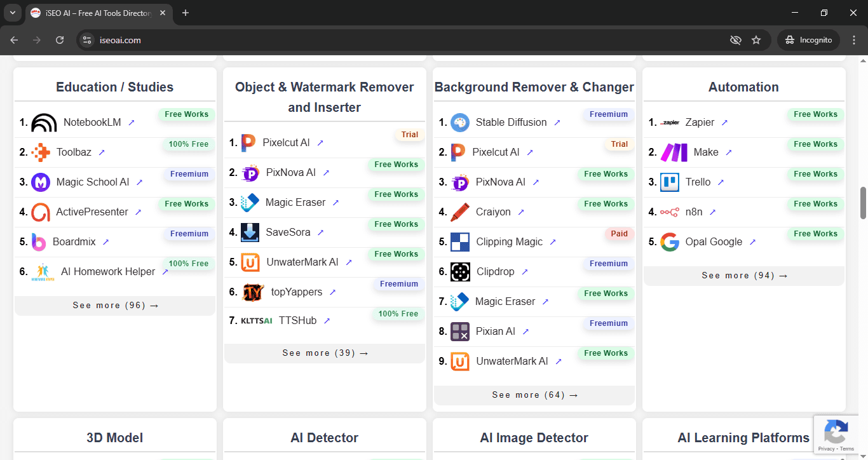Toggle the bookmark star in the address bar
The height and width of the screenshot is (460, 868).
[x=756, y=39]
